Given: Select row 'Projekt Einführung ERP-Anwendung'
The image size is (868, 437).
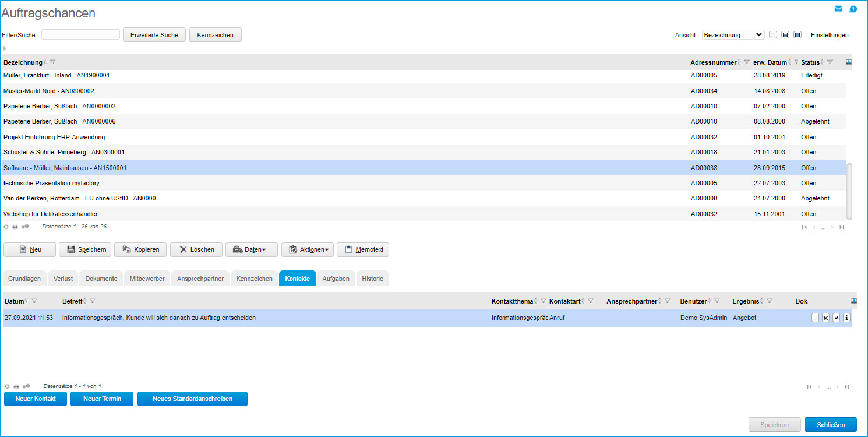Looking at the screenshot, I should (x=424, y=137).
